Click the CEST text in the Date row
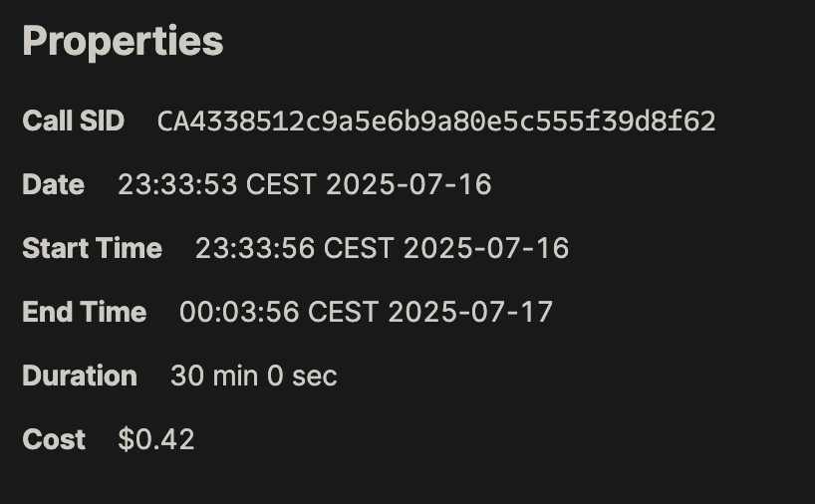 coord(281,184)
